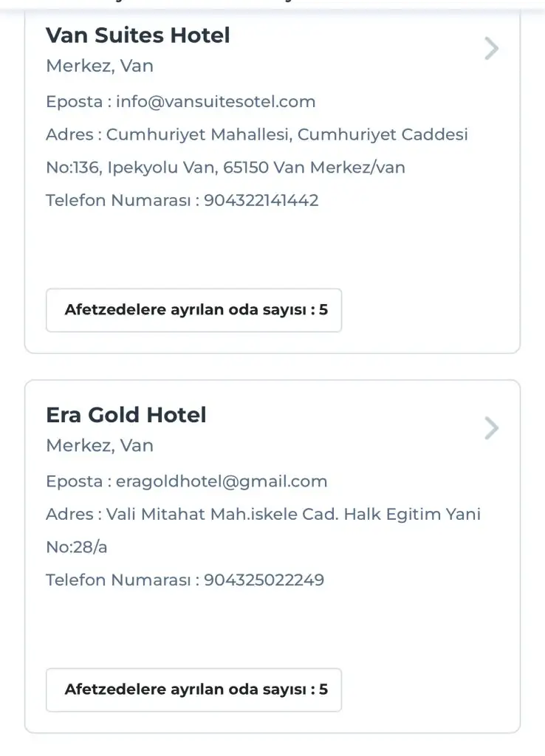Screen dimensions: 545x756
Task: Click Merkez, Van under Van Suites Hotel
Action: click(100, 66)
